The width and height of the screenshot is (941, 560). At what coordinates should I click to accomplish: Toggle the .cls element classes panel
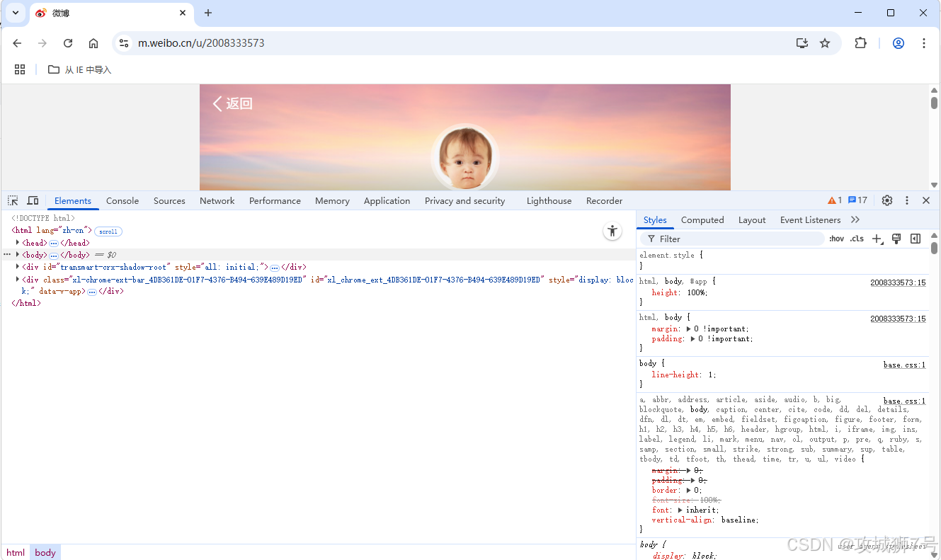(857, 239)
